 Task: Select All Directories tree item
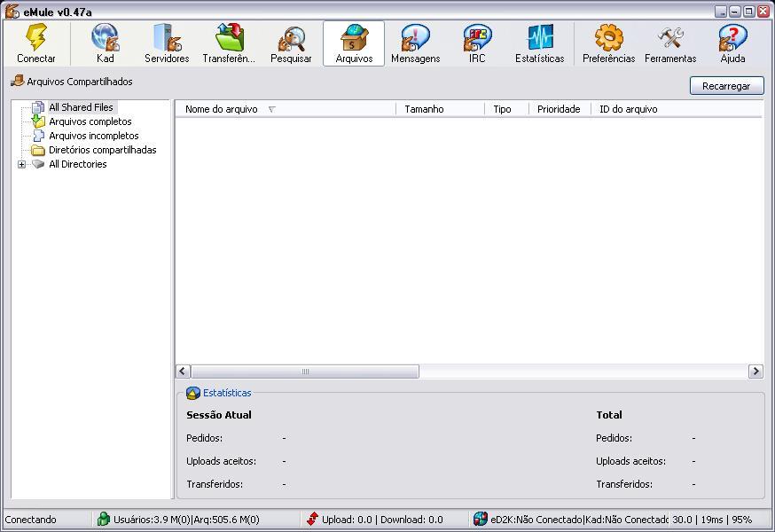tap(78, 164)
